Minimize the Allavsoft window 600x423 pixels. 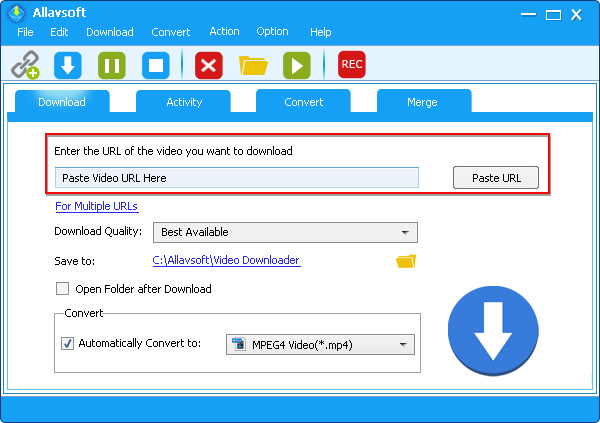[x=528, y=15]
